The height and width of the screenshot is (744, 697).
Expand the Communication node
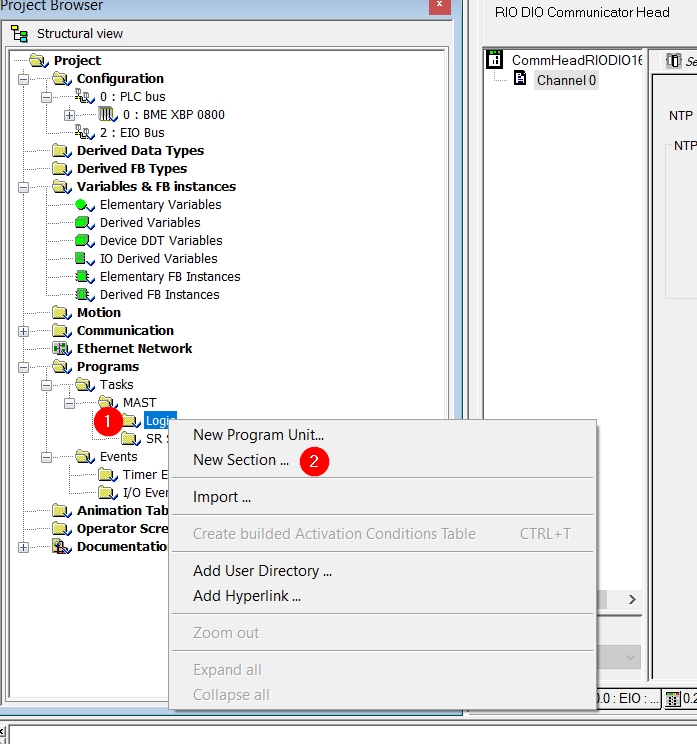point(23,331)
